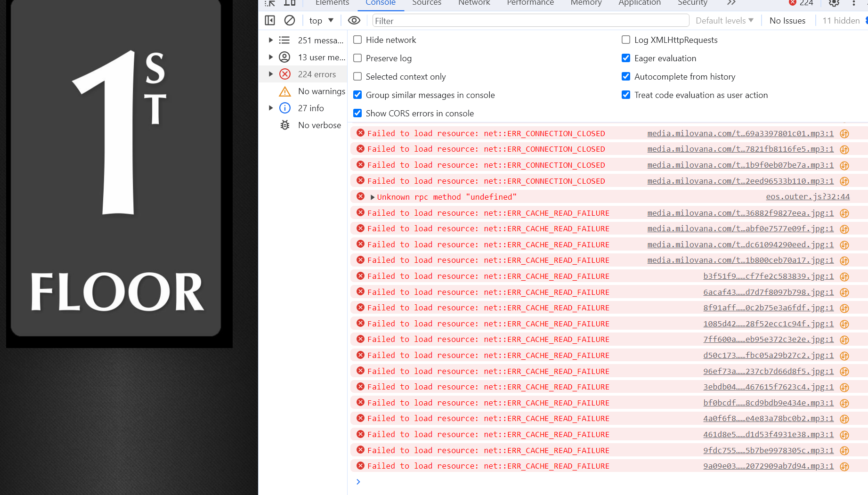Toggle the console sidebar panel icon

(270, 20)
